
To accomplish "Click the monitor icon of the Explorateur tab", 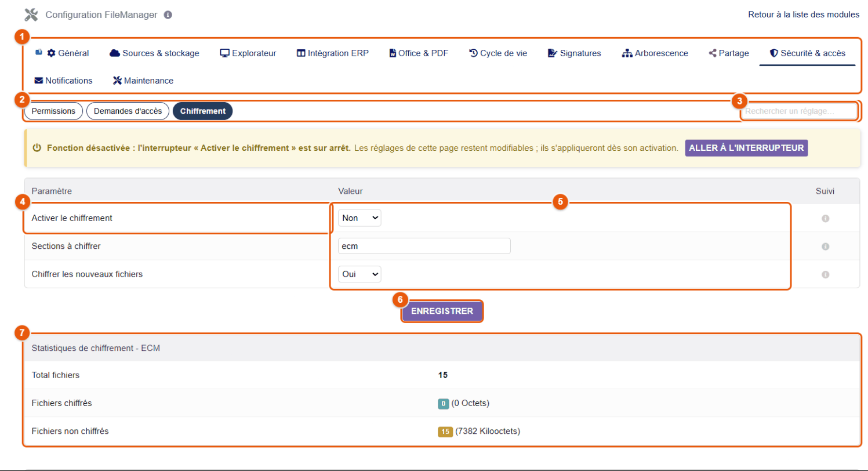I will (x=225, y=53).
